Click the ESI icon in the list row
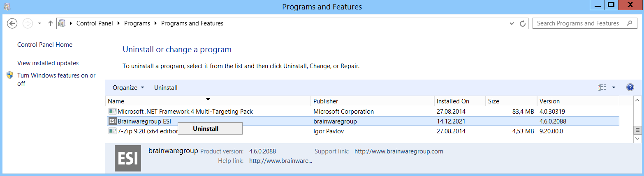 112,121
